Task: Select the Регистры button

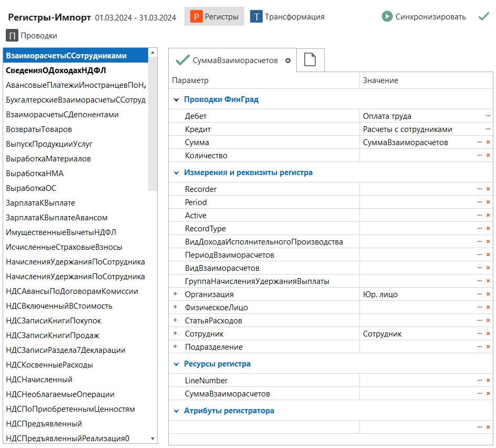Action: pos(214,17)
